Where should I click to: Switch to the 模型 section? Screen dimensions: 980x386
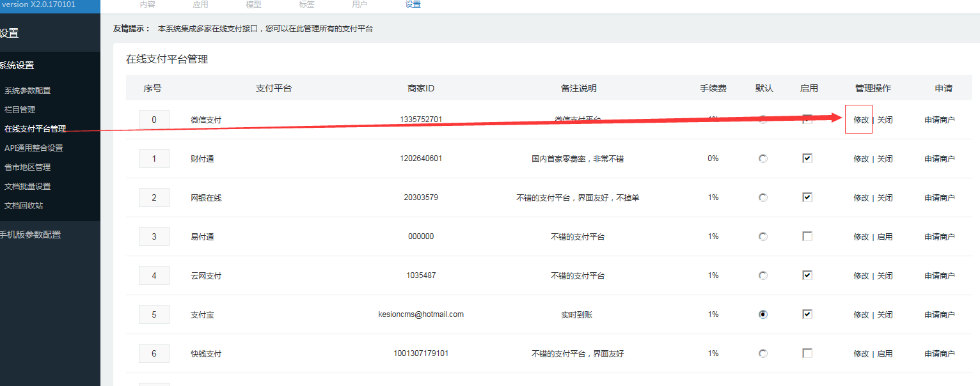[x=253, y=4]
